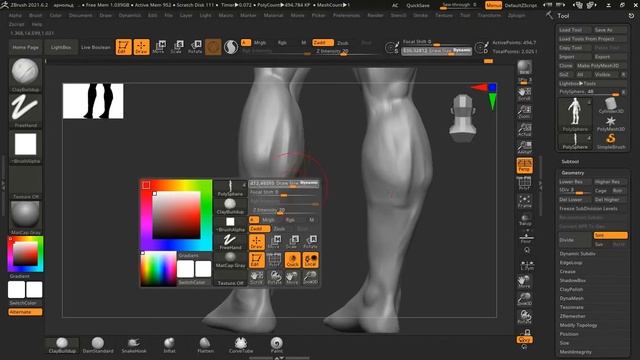Collapse the Geometry section header
The height and width of the screenshot is (360, 640).
point(572,173)
